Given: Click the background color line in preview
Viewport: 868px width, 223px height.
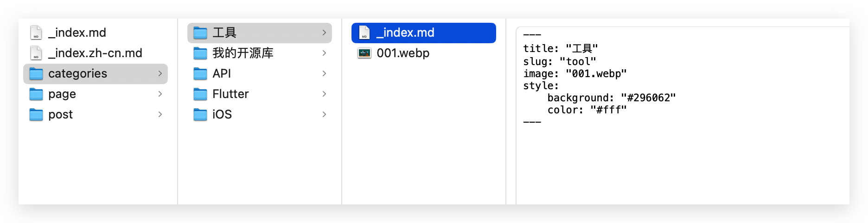Looking at the screenshot, I should (x=611, y=98).
